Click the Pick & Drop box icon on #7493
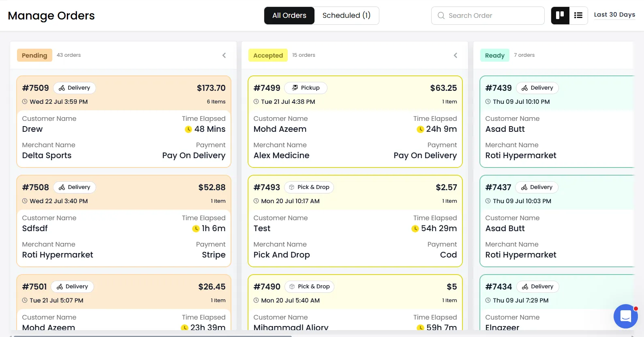Image resolution: width=644 pixels, height=337 pixels. tap(291, 187)
